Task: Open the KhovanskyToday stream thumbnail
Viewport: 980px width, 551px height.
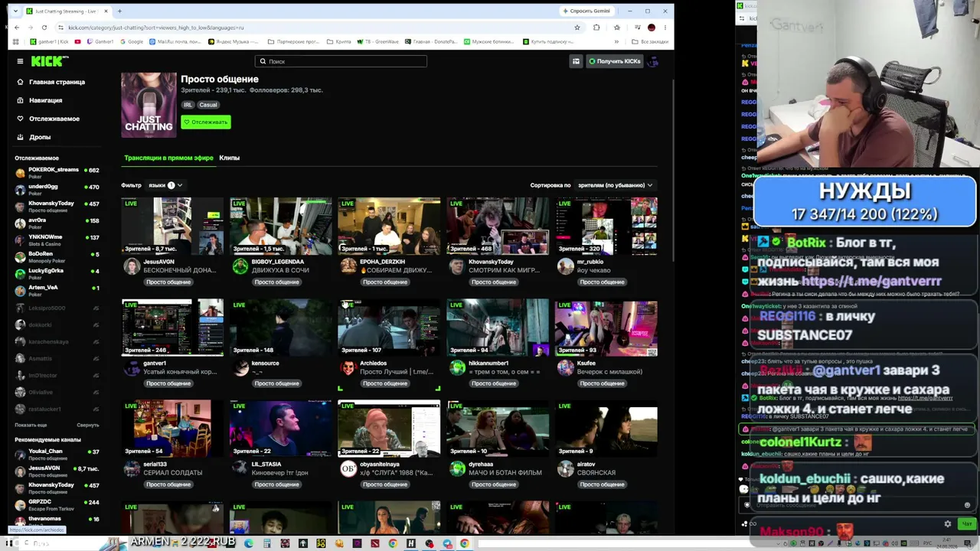Action: pyautogui.click(x=498, y=226)
